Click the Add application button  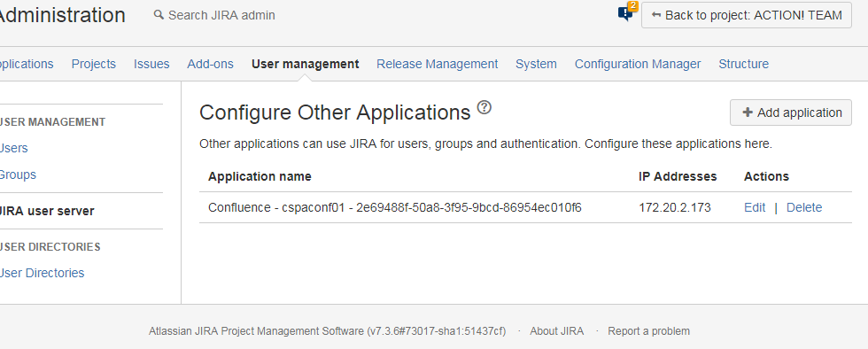tap(790, 112)
